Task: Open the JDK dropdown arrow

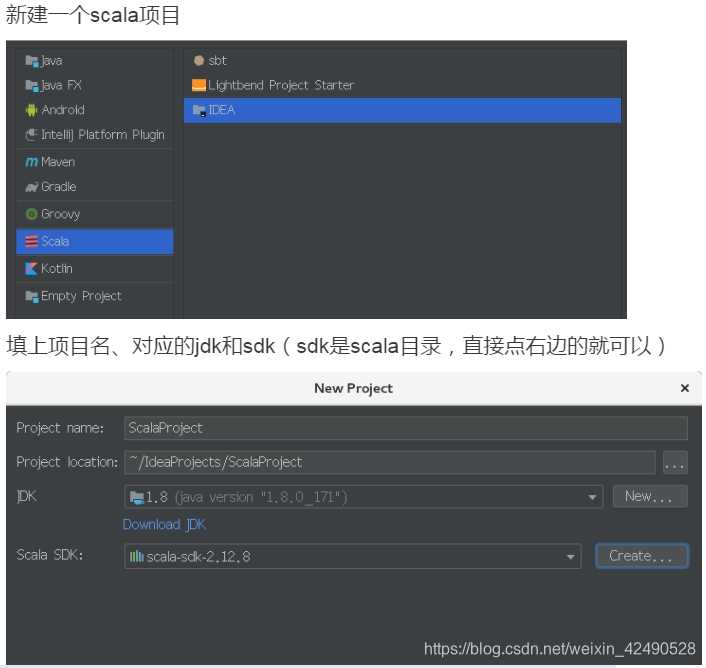Action: click(592, 497)
